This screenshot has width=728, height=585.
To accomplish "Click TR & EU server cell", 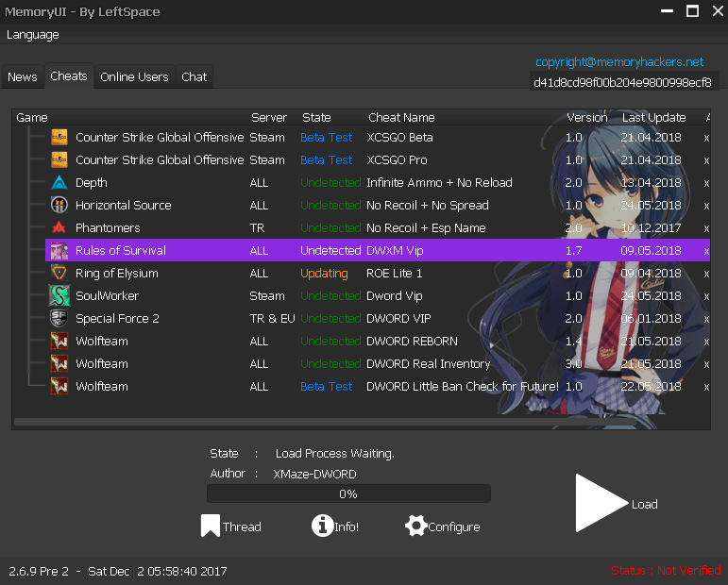I will 273,319.
